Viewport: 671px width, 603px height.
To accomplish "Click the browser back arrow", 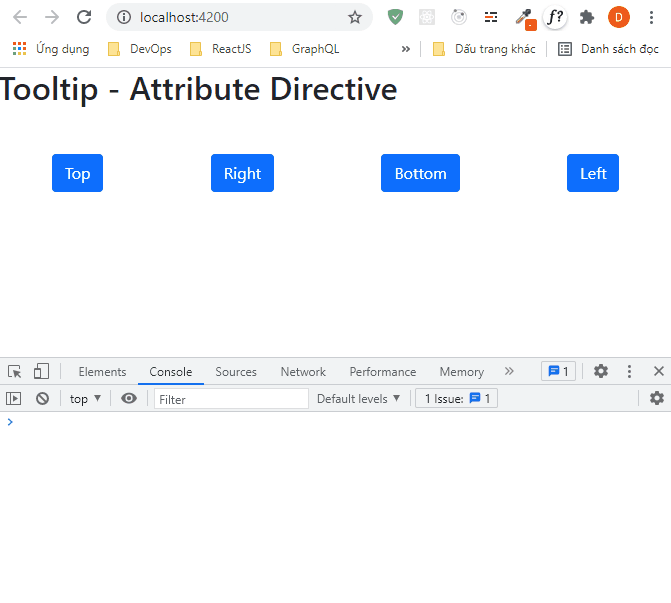I will (20, 17).
